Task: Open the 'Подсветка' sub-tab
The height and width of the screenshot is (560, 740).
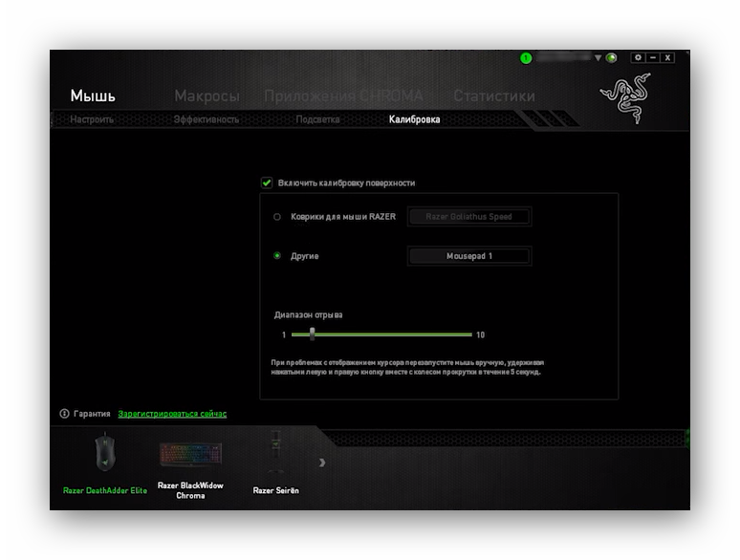Action: [x=317, y=119]
